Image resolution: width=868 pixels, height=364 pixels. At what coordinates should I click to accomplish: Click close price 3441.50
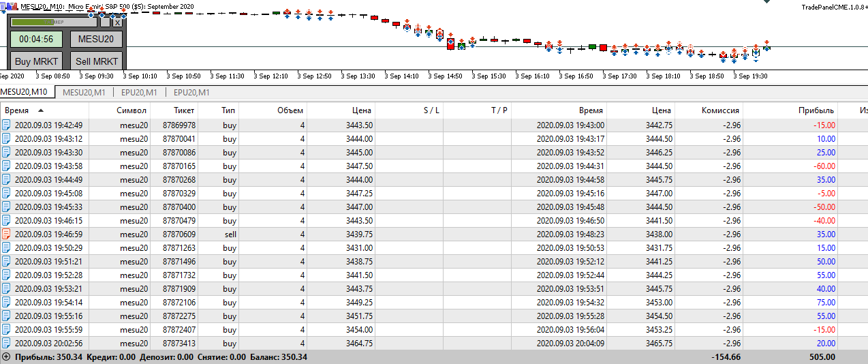pyautogui.click(x=660, y=220)
